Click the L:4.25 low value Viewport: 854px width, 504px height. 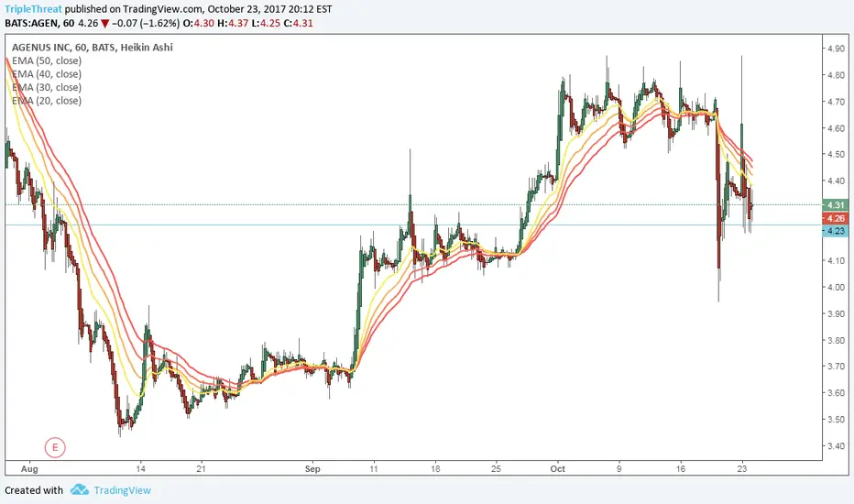coord(265,23)
